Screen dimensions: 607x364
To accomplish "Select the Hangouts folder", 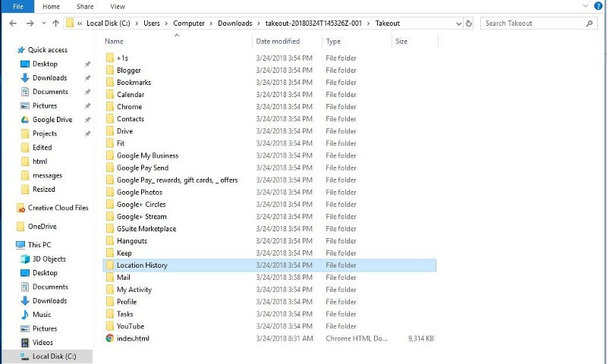I will [x=132, y=241].
